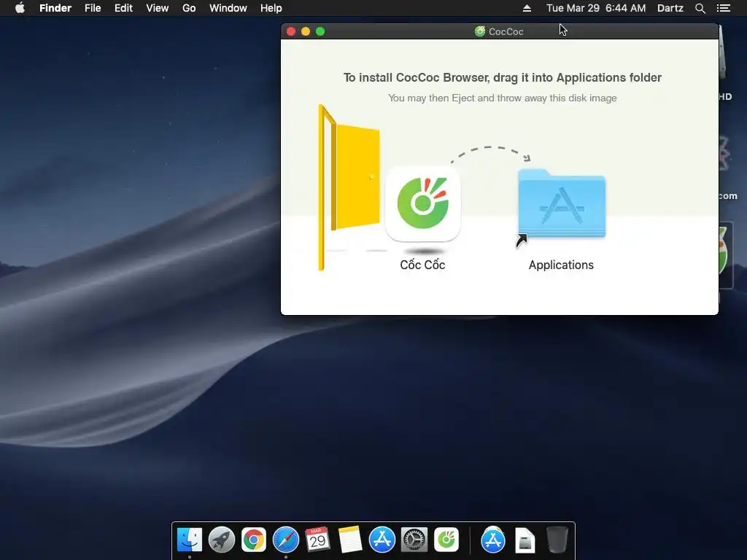Open System Preferences gear in the Dock
Screen dimensions: 747x560
point(414,540)
